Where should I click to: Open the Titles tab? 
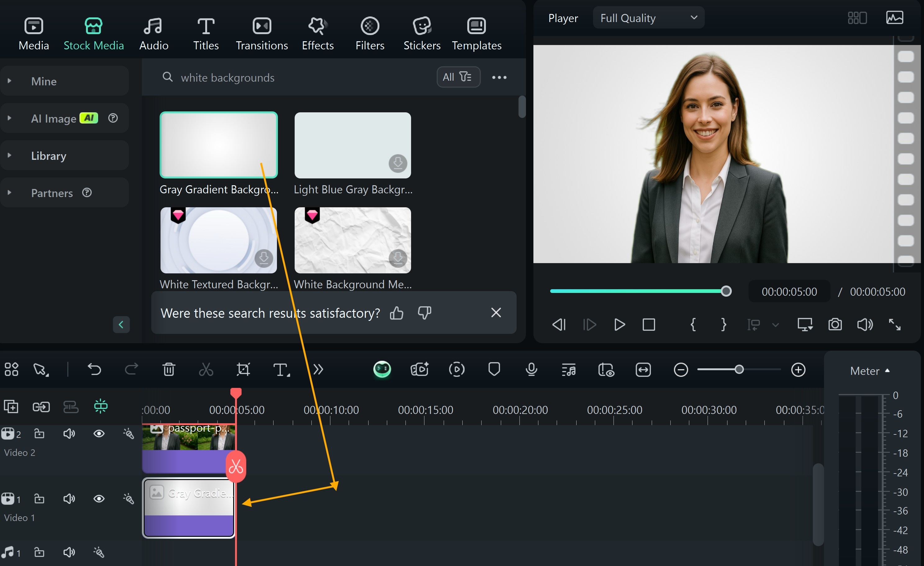(206, 34)
